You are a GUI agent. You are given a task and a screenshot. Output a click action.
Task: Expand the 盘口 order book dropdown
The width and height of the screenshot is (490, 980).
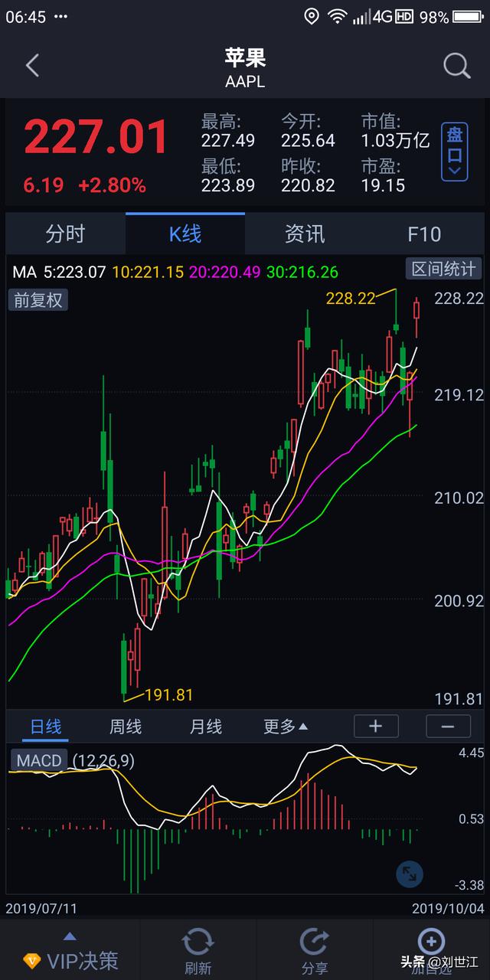coord(454,152)
